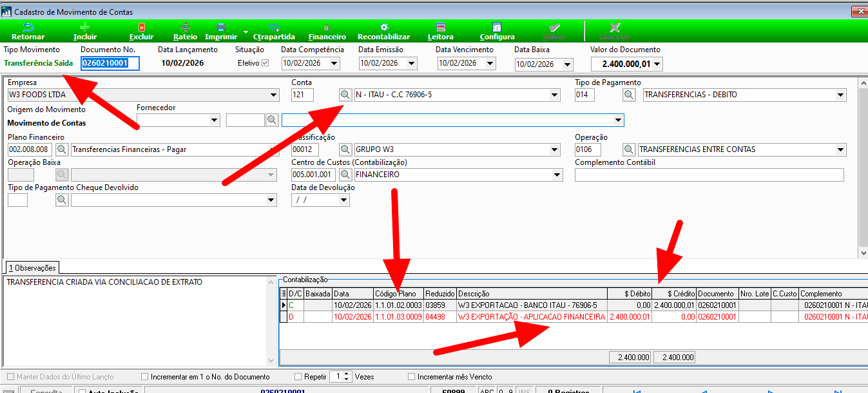Image resolution: width=868 pixels, height=393 pixels.
Task: Expand the TRANSFERENCIAS ENTRE CONTAS dropdown
Action: coord(840,149)
